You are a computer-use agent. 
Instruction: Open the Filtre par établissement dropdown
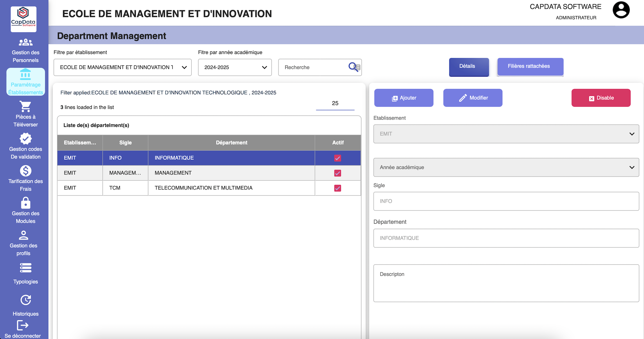point(123,67)
